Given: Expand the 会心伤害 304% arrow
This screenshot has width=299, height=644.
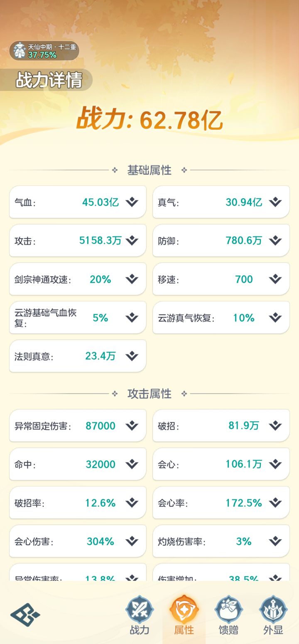Looking at the screenshot, I should (132, 541).
